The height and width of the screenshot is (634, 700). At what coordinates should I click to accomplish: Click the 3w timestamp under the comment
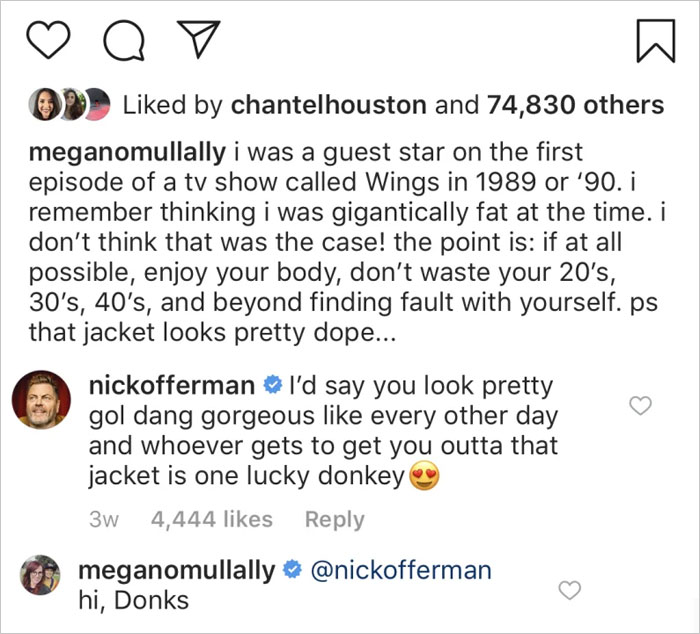[104, 519]
